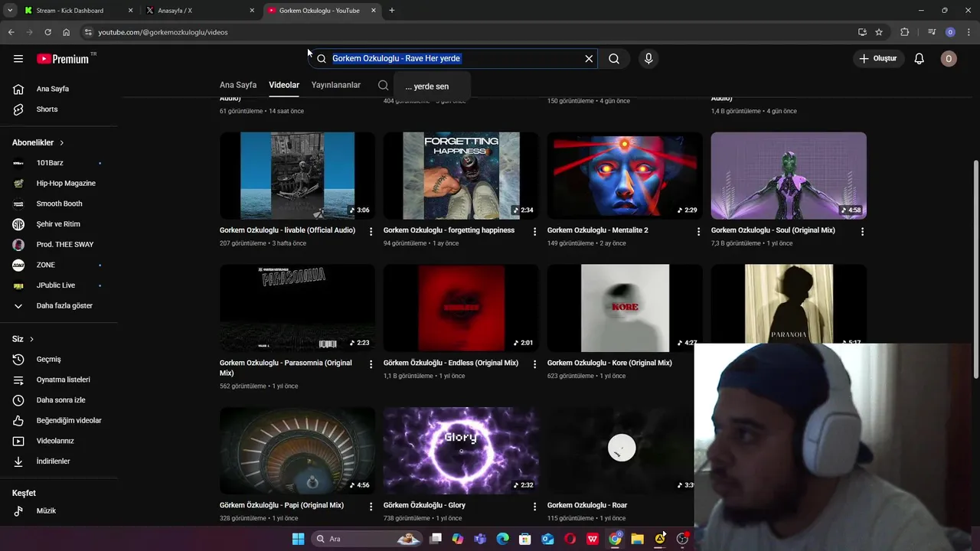This screenshot has height=551, width=980.
Task: Open more options for livable (Official Audio)
Action: (371, 231)
